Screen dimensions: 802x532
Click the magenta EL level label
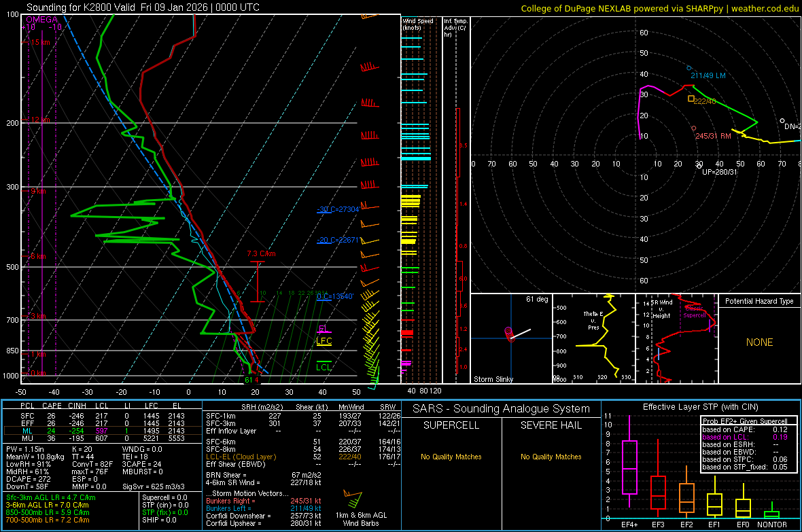[324, 328]
